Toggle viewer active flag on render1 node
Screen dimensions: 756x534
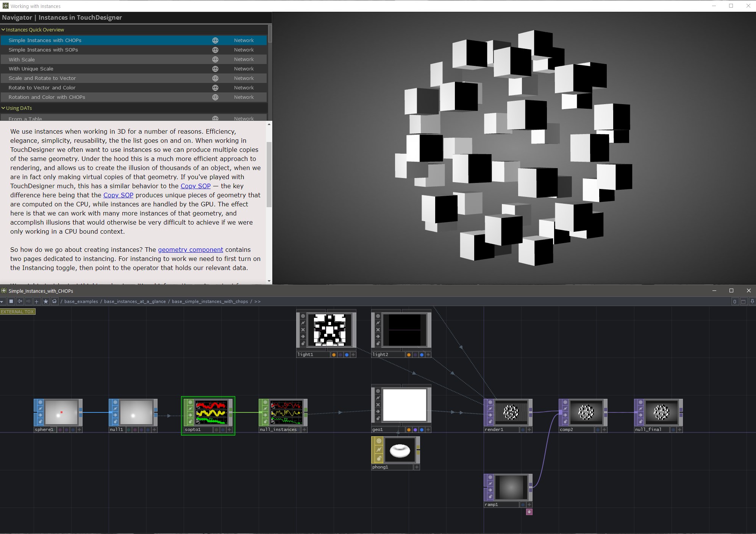[x=490, y=402]
